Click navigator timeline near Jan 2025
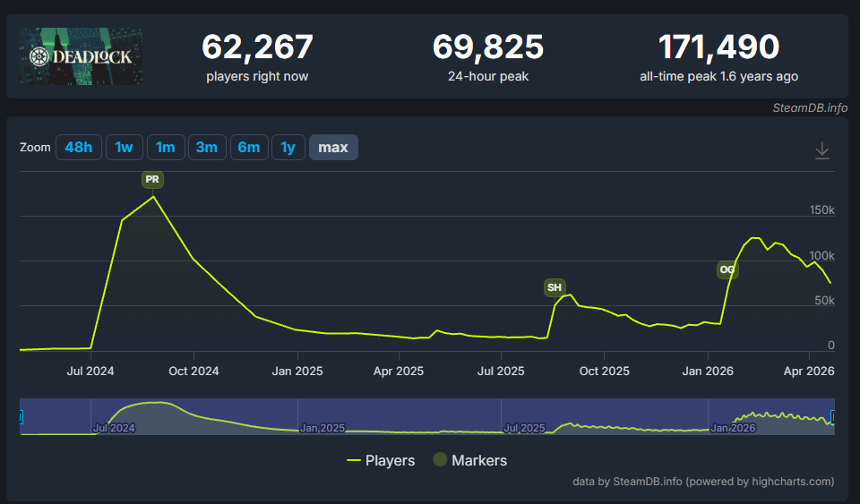The height and width of the screenshot is (504, 860). [x=322, y=428]
